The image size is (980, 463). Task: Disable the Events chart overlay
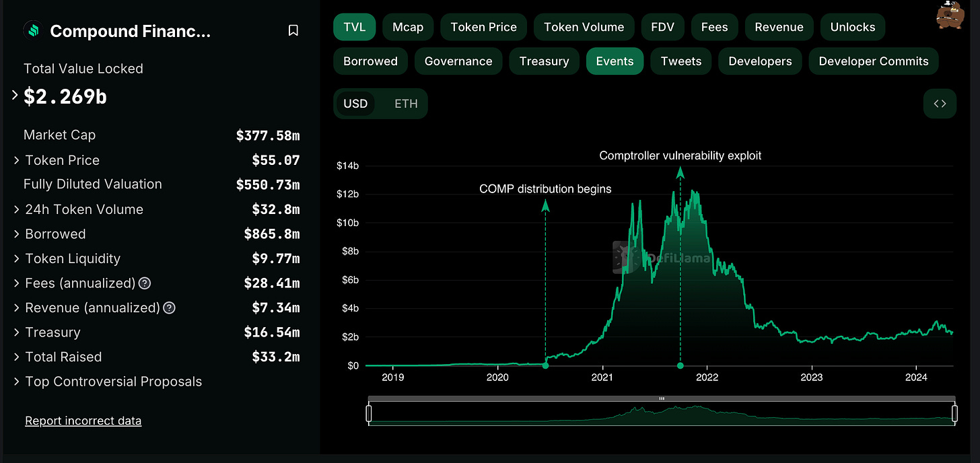click(x=615, y=61)
